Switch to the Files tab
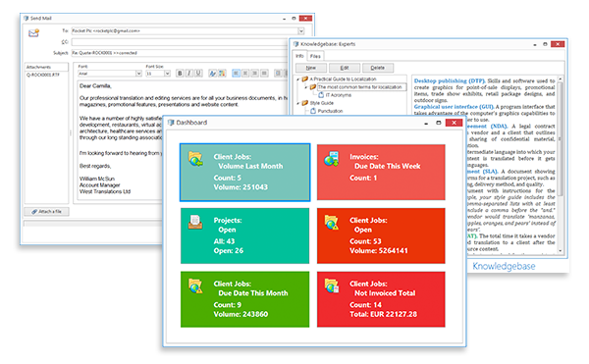Viewport: 589px width, 364px height. [x=315, y=56]
